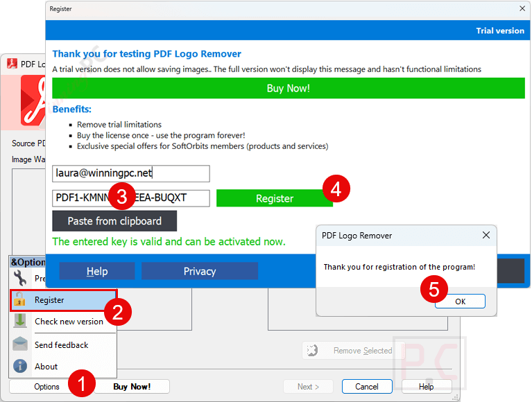Click the Help button in main window
The image size is (532, 402).
coord(426,387)
